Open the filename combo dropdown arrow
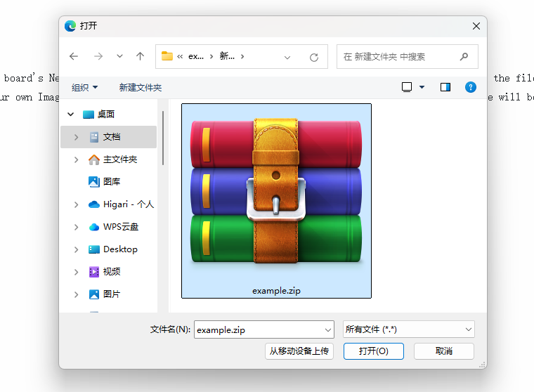Viewport: 534px width, 392px height. click(x=328, y=329)
